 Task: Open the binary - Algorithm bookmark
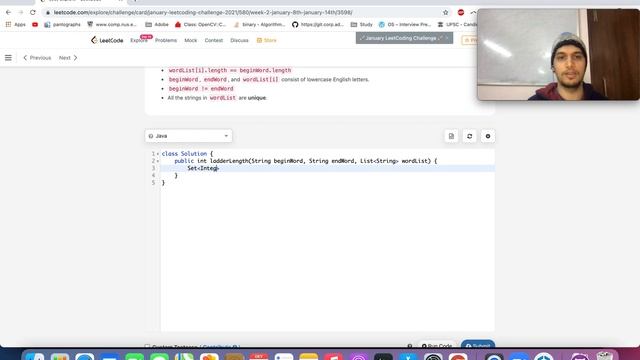(x=260, y=24)
